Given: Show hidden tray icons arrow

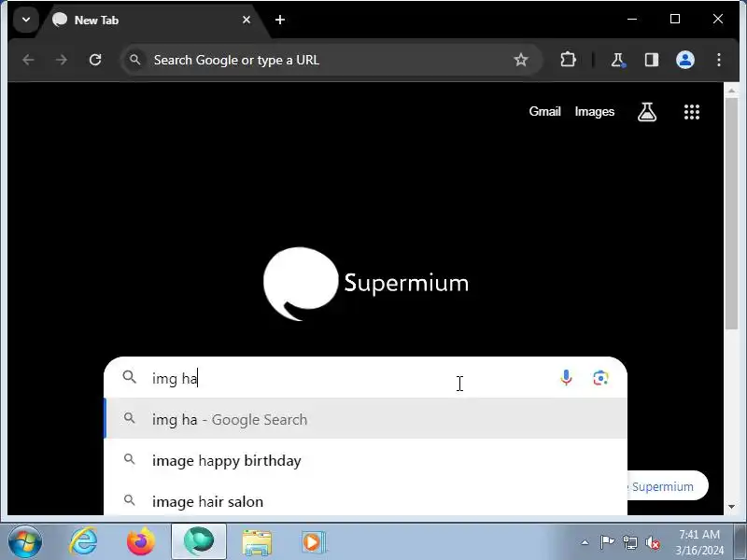Looking at the screenshot, I should point(585,542).
